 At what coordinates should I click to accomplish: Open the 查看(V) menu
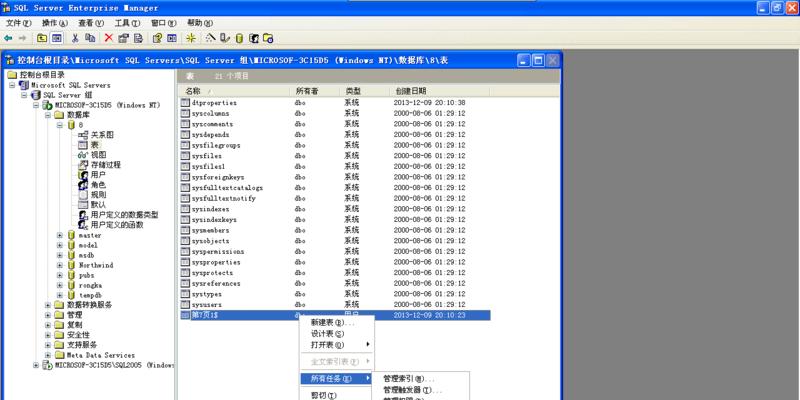[x=91, y=23]
